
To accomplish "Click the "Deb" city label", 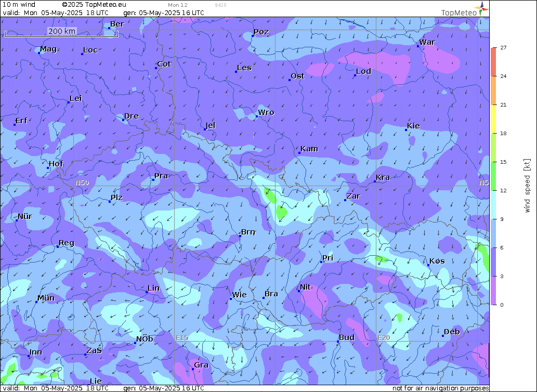I will [452, 332].
